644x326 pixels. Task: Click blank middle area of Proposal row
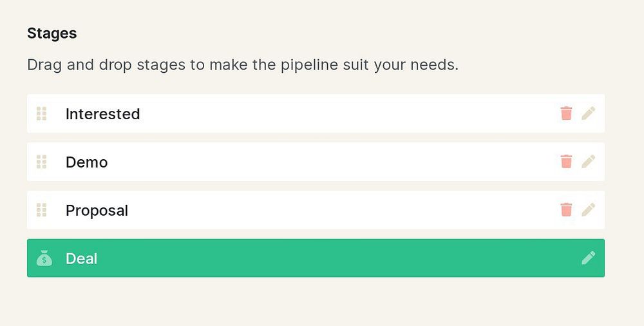[348, 210]
